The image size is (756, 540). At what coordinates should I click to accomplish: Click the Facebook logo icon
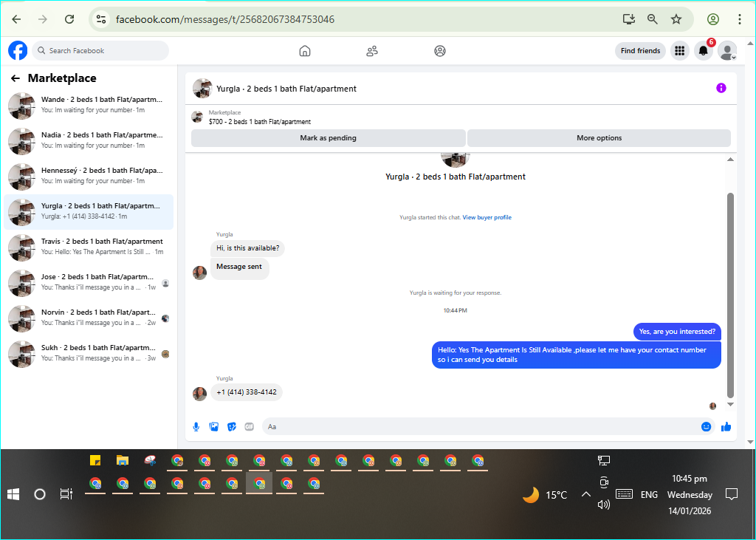(18, 51)
